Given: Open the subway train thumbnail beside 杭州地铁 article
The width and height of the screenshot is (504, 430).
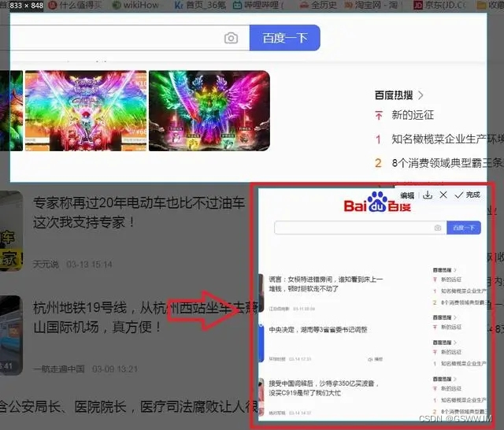Looking at the screenshot, I should click(11, 335).
